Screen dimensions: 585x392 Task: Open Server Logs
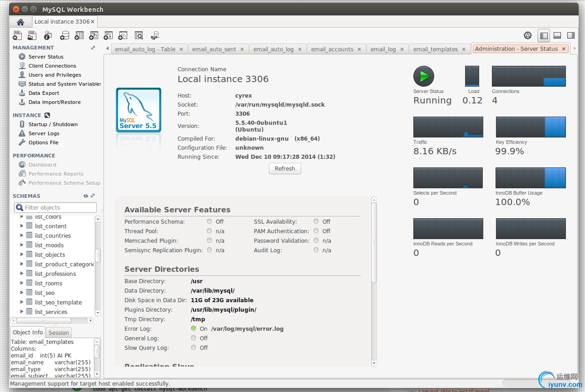pos(44,133)
